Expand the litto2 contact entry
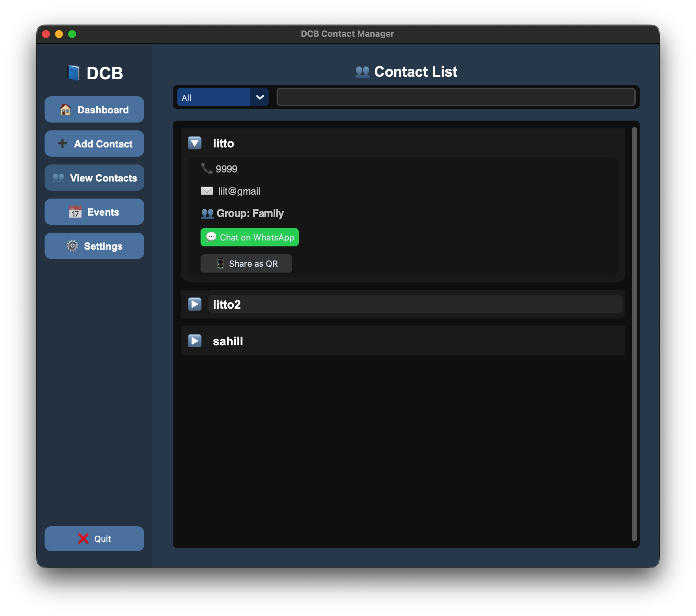 tap(194, 304)
